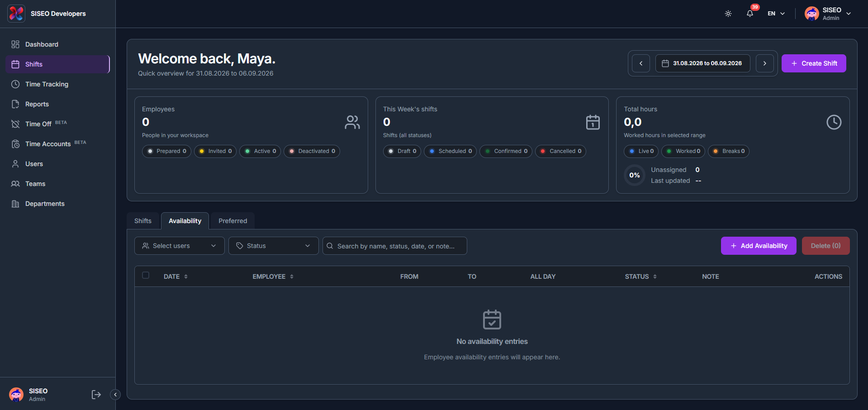Click the top-right SISEO profile avatar

pos(812,14)
